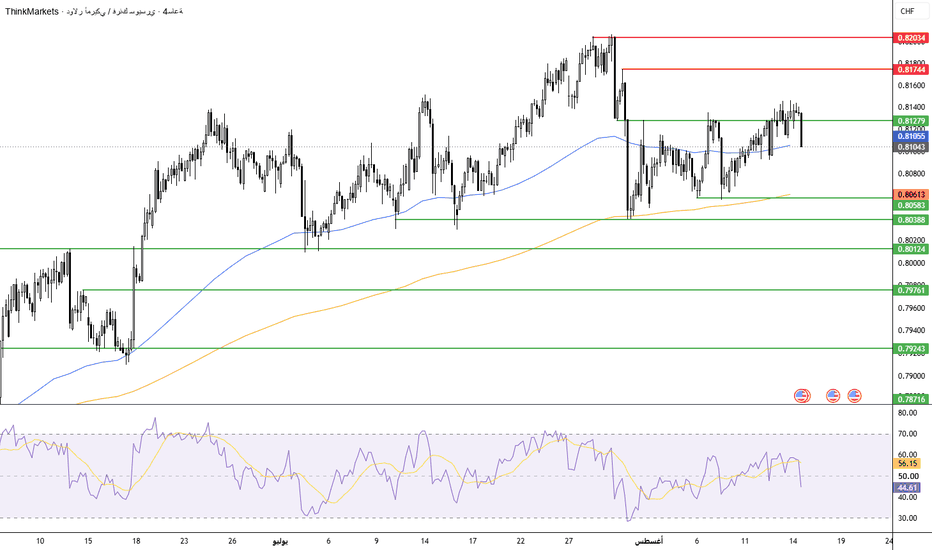The width and height of the screenshot is (932, 550).
Task: Select the green 0.79761 support price label
Action: (x=911, y=290)
